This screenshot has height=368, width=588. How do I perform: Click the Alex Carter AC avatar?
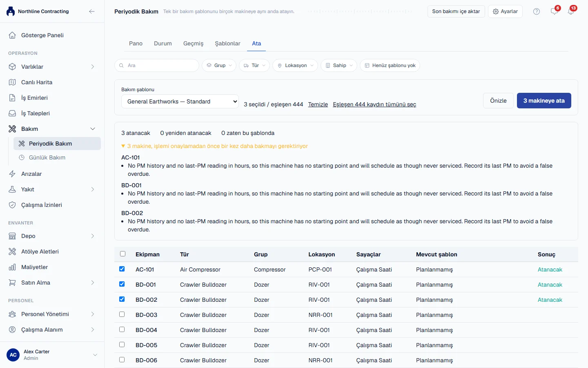pyautogui.click(x=13, y=355)
